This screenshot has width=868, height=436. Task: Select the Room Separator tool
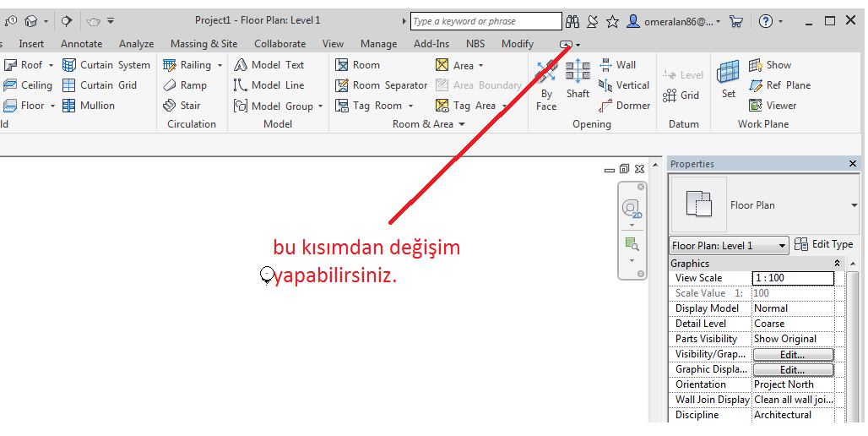[381, 85]
